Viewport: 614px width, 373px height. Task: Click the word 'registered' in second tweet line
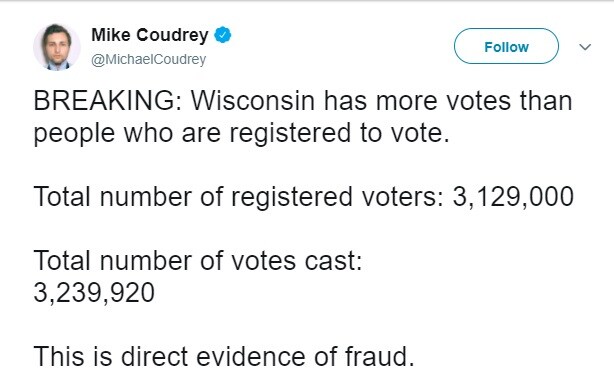[x=290, y=133]
